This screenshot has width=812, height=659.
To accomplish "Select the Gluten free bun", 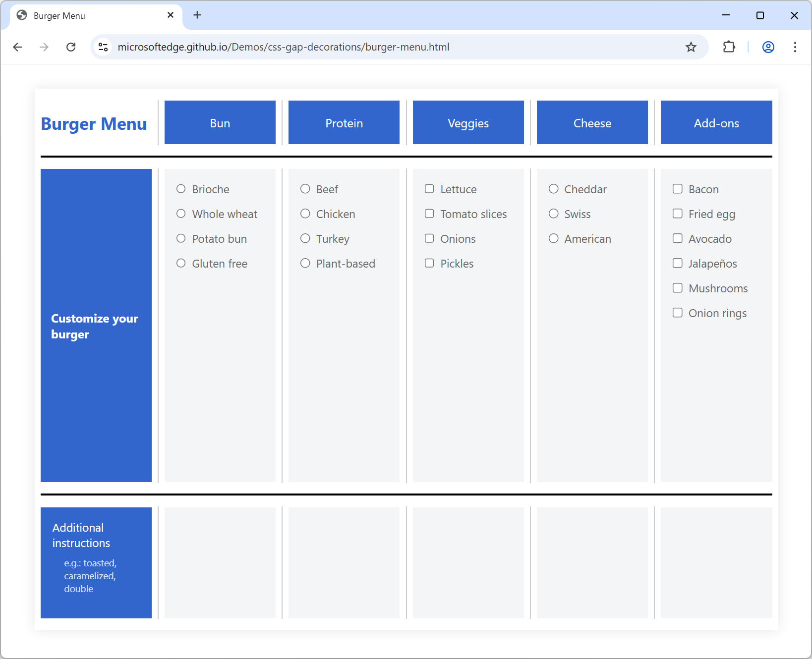I will tap(181, 263).
